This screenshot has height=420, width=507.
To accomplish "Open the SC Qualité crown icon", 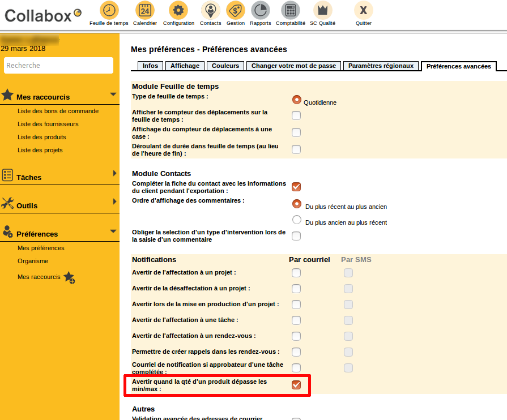I will [323, 10].
